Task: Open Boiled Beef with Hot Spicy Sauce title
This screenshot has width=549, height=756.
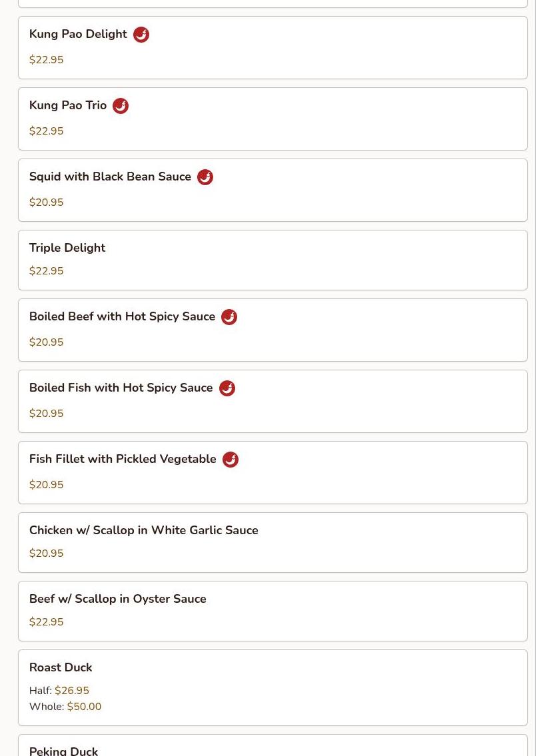Action: click(x=122, y=317)
